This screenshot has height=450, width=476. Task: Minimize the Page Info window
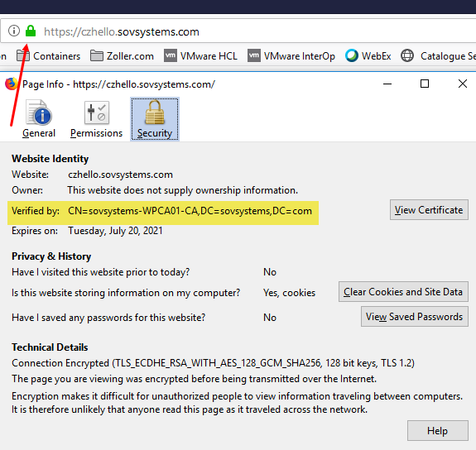click(387, 84)
